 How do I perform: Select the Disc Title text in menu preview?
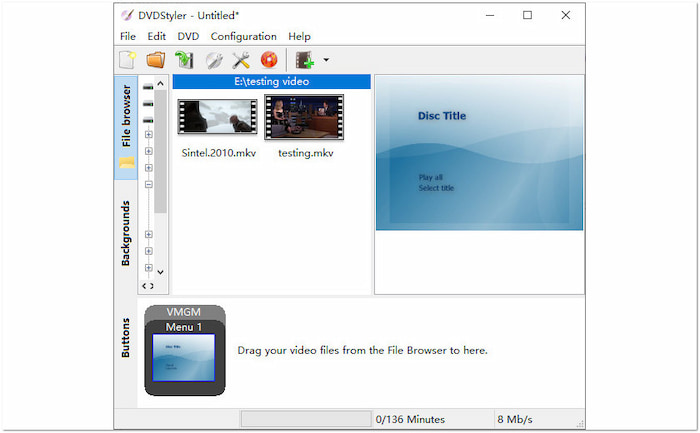click(442, 116)
